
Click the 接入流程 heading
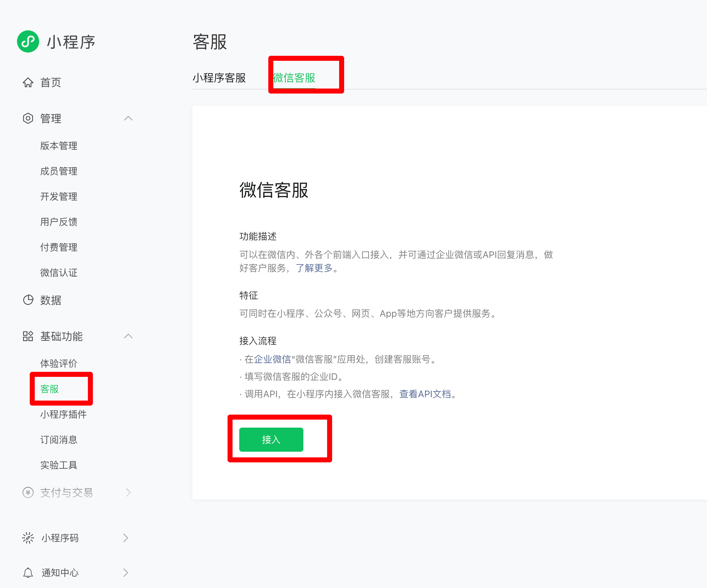click(258, 341)
